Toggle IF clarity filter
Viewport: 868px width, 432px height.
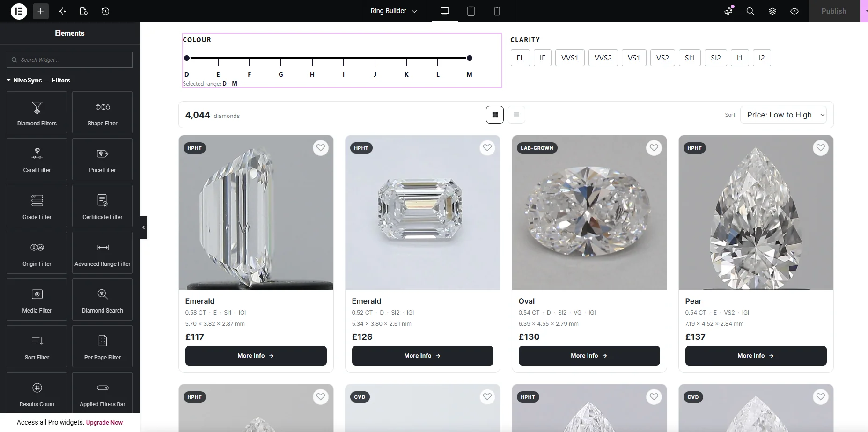[x=543, y=58]
